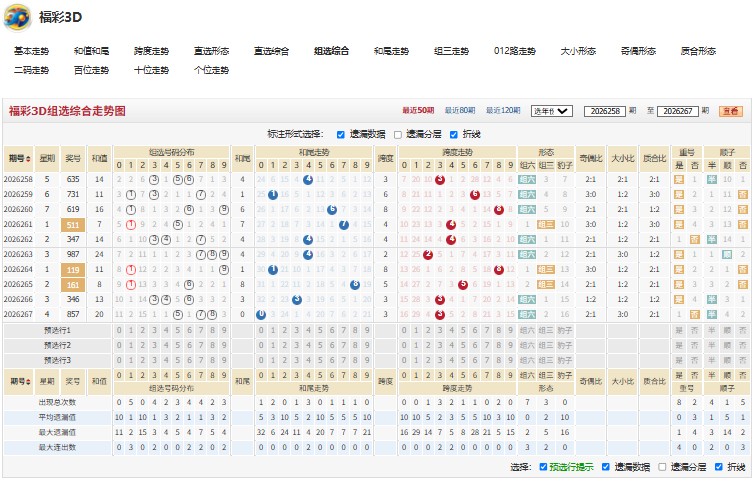
Task: Open 十位走势 link
Action: pyautogui.click(x=151, y=70)
